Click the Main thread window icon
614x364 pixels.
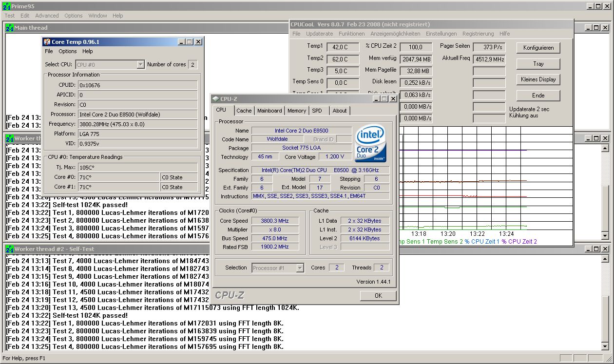(9, 28)
